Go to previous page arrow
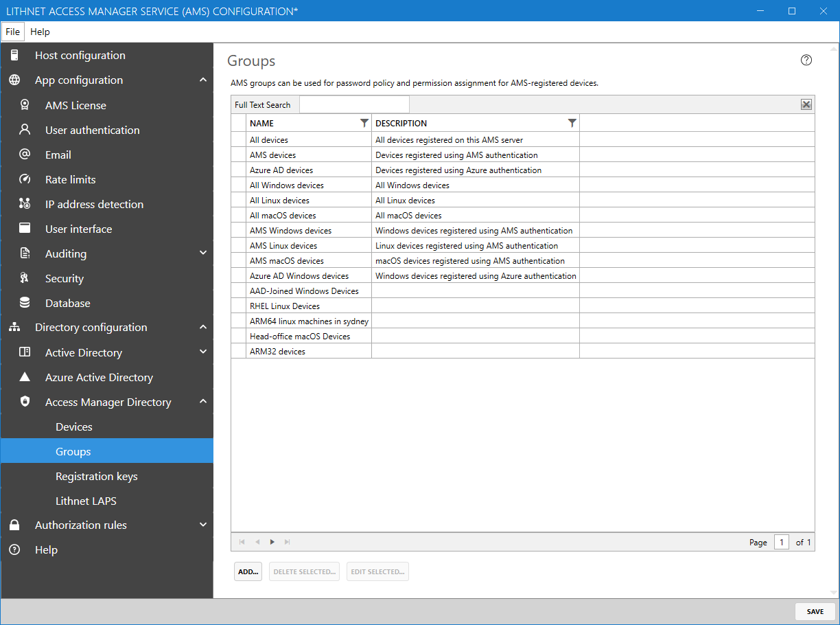The image size is (840, 625). pyautogui.click(x=257, y=542)
